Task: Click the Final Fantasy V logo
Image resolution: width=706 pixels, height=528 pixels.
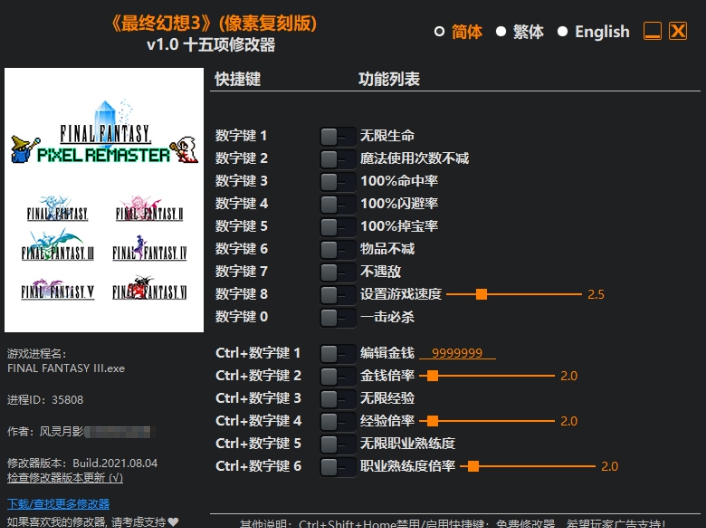Action: coord(58,289)
